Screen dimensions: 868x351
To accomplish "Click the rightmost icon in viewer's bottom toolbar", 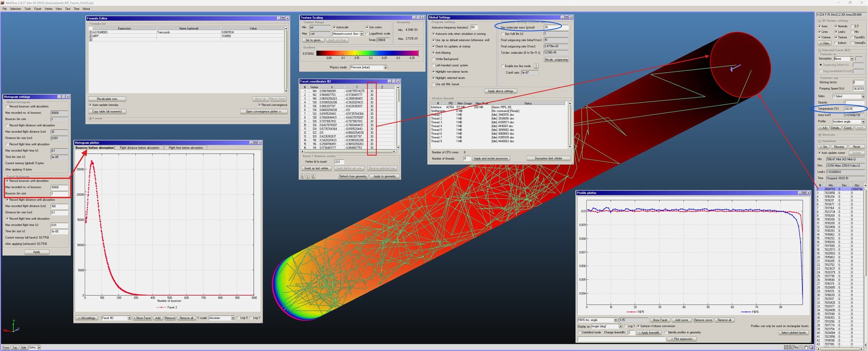I will [x=811, y=347].
